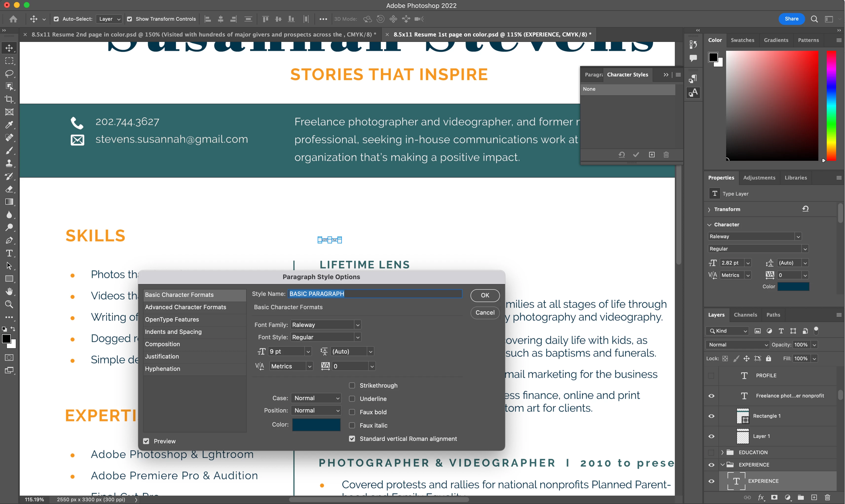Enable the Underline checkbox
Viewport: 845px width, 504px height.
[x=352, y=399]
